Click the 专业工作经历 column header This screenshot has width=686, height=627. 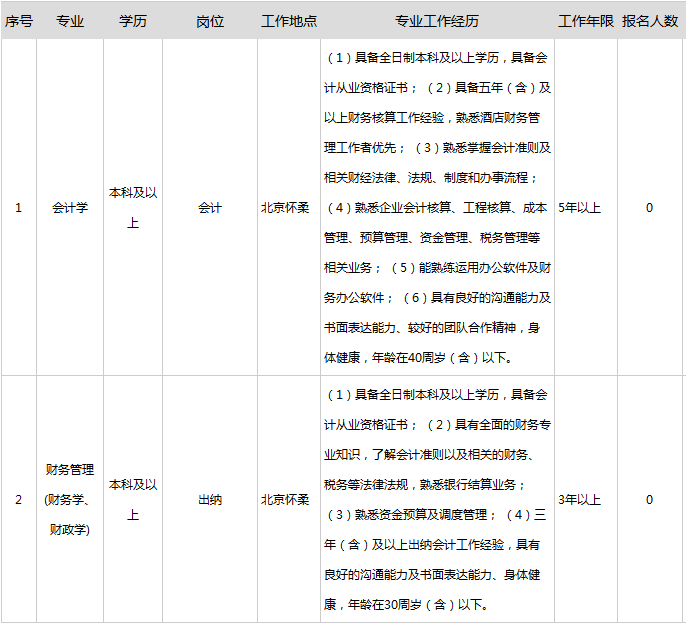pos(436,21)
